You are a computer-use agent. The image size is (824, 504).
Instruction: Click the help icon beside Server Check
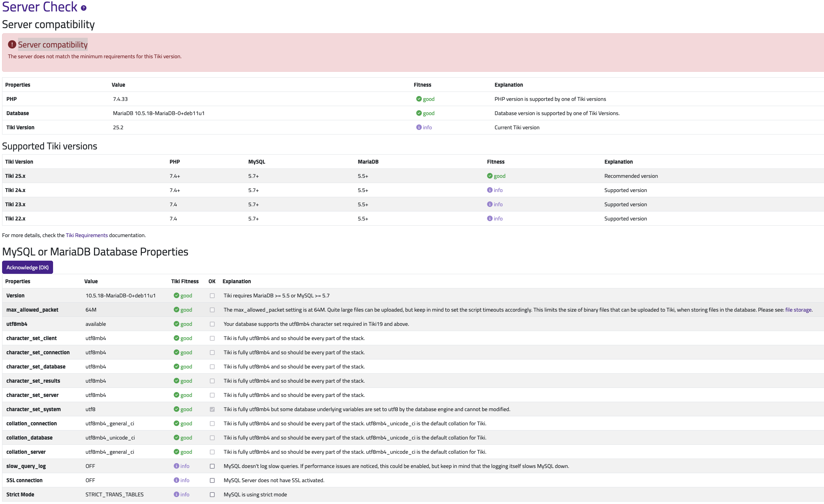pos(84,8)
